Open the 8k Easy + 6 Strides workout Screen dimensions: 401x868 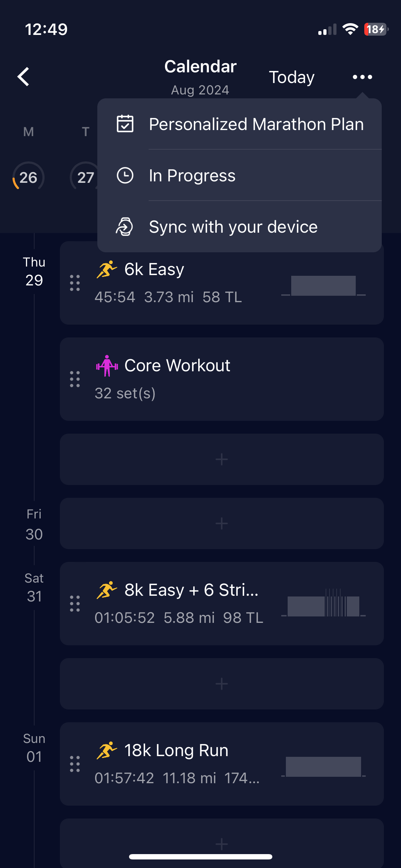[x=222, y=604]
